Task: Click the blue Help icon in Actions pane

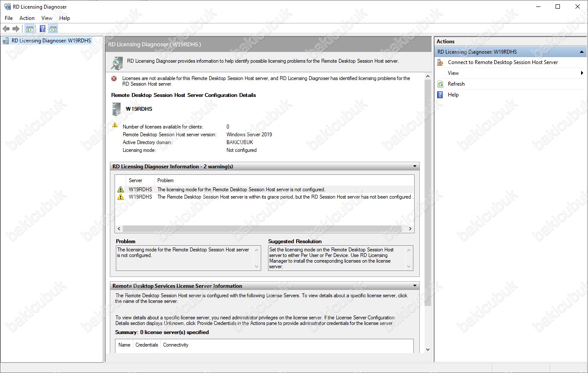Action: [440, 95]
